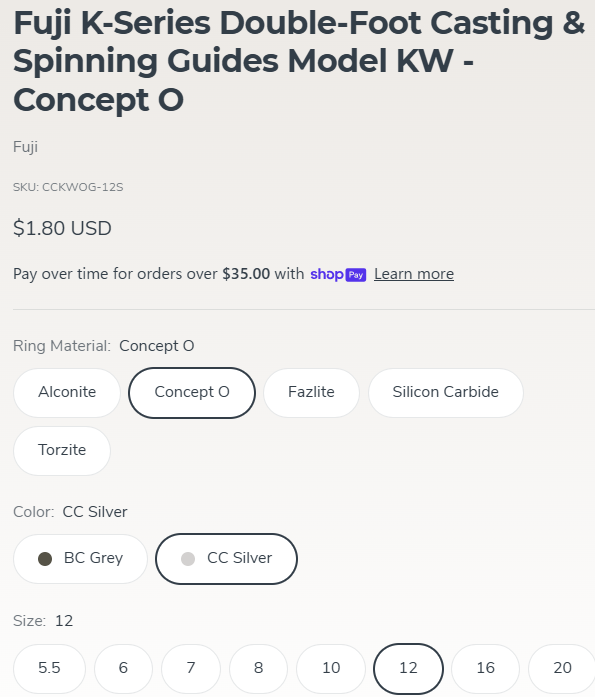
Task: Open the Shop Pay Learn more link
Action: pyautogui.click(x=414, y=274)
